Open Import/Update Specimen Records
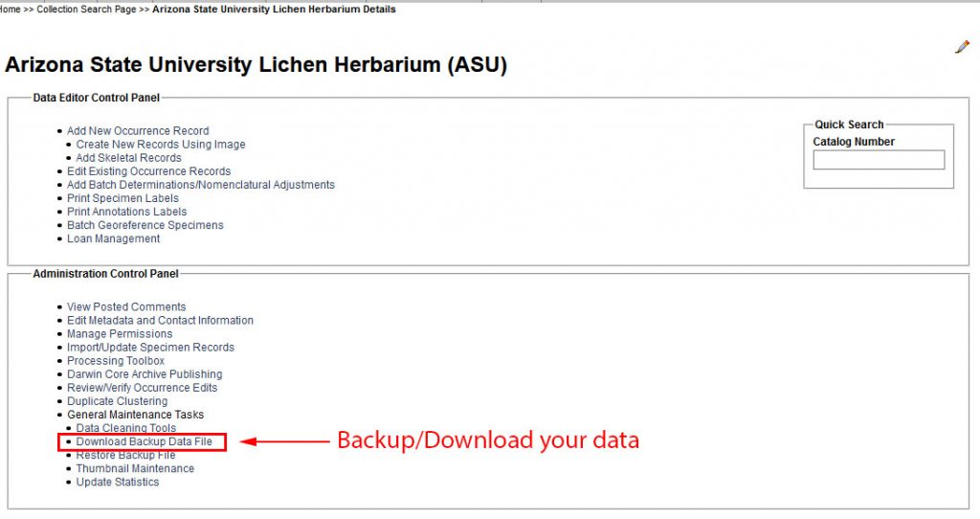 coord(150,347)
